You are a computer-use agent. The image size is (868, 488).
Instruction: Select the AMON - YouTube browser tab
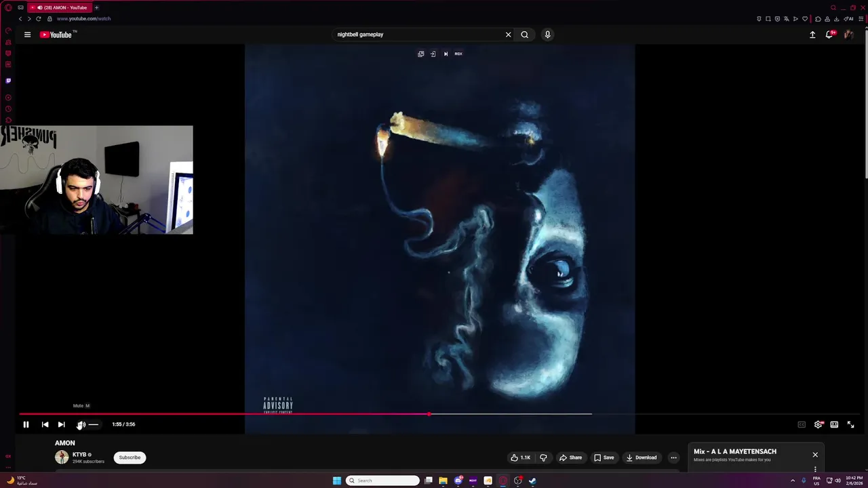coord(59,7)
